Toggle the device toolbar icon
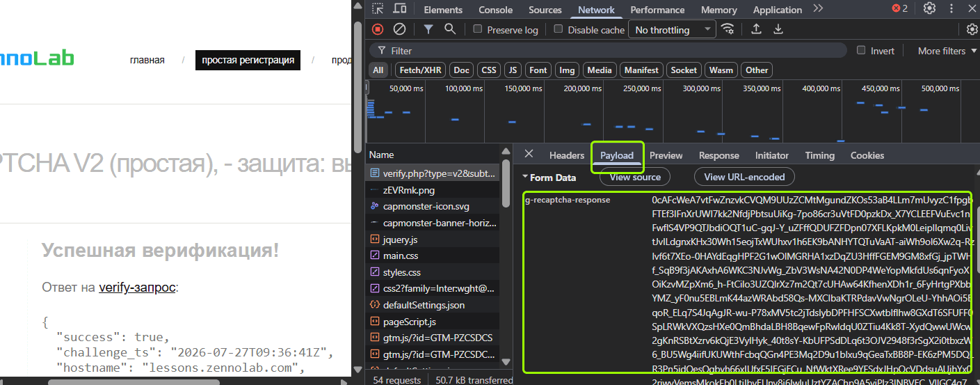The height and width of the screenshot is (385, 980). pos(400,9)
